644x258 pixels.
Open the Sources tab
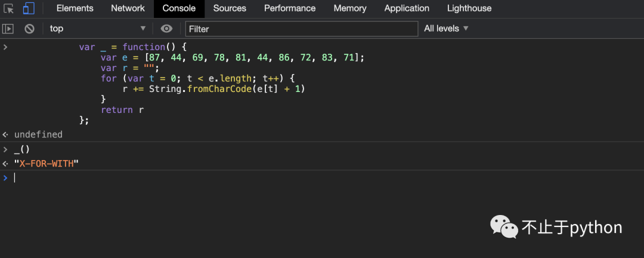point(230,8)
